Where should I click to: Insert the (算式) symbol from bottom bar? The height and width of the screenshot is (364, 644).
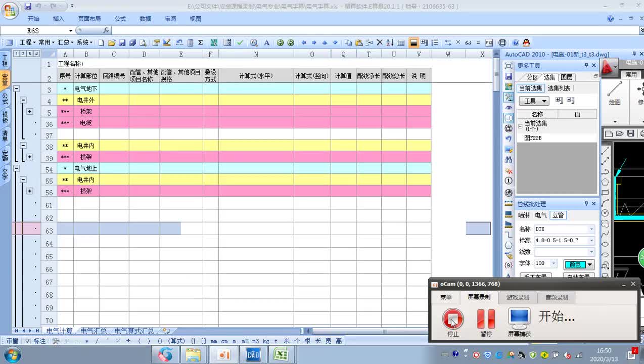[176, 341]
